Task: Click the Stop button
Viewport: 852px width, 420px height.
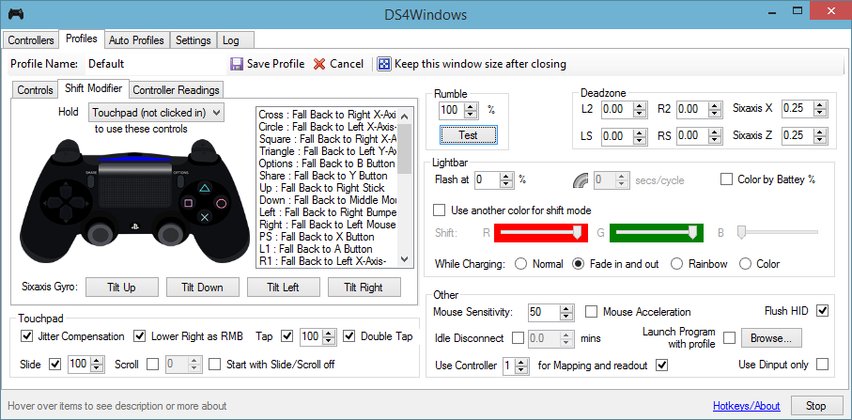Action: [816, 406]
